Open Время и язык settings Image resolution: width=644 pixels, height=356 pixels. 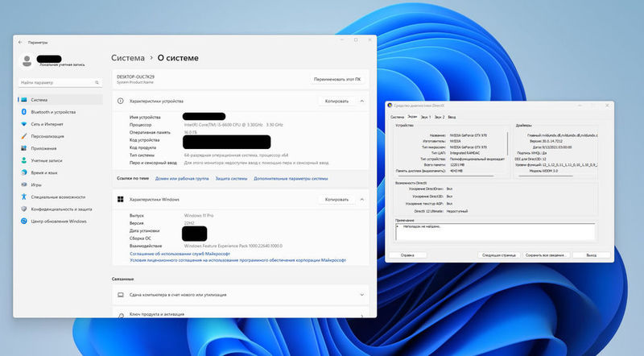click(45, 172)
